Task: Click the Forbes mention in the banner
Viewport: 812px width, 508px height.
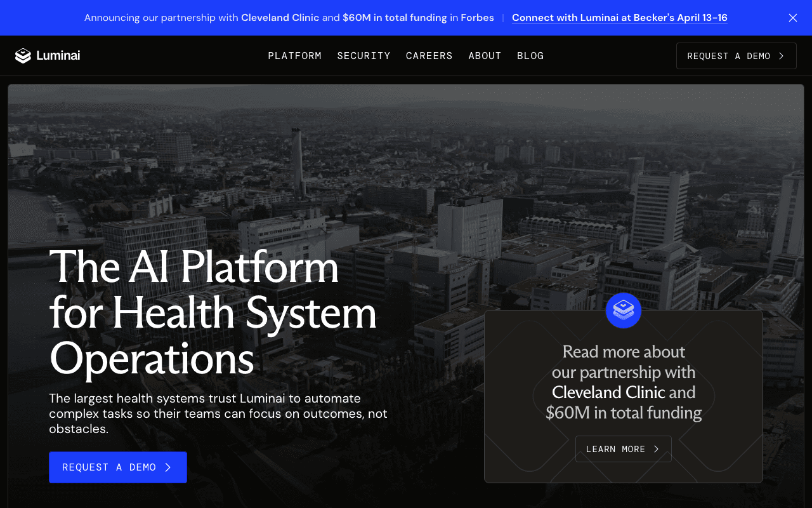Action: (x=477, y=18)
